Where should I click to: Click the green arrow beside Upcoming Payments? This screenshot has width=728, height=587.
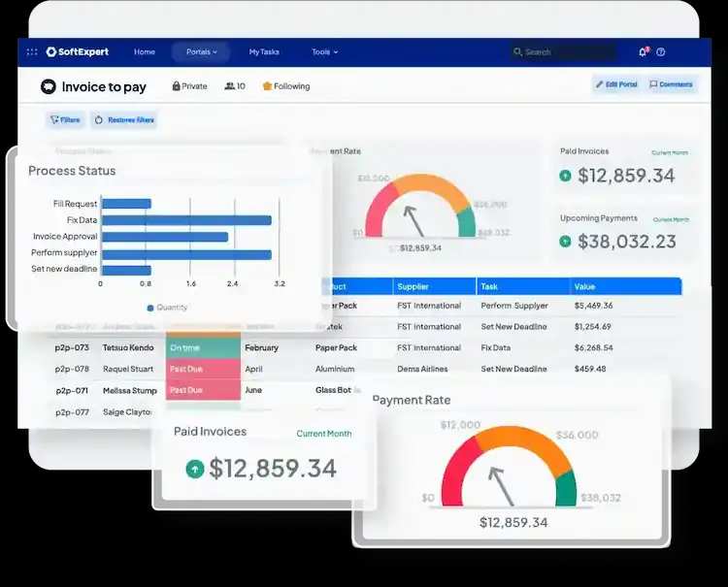coord(566,241)
